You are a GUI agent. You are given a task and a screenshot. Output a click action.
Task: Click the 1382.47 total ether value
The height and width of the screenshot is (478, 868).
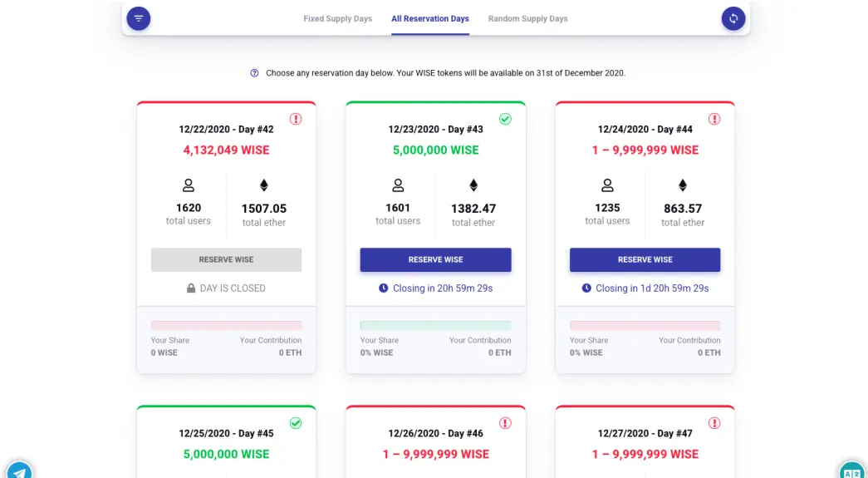click(473, 209)
